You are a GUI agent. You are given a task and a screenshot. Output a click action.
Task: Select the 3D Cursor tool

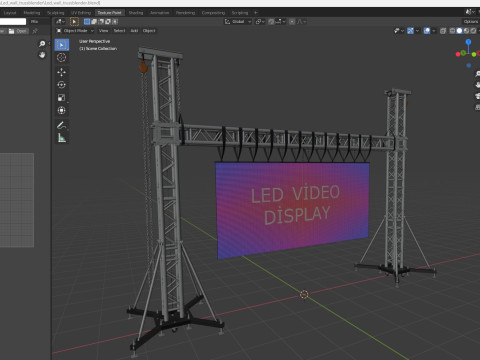(x=62, y=57)
